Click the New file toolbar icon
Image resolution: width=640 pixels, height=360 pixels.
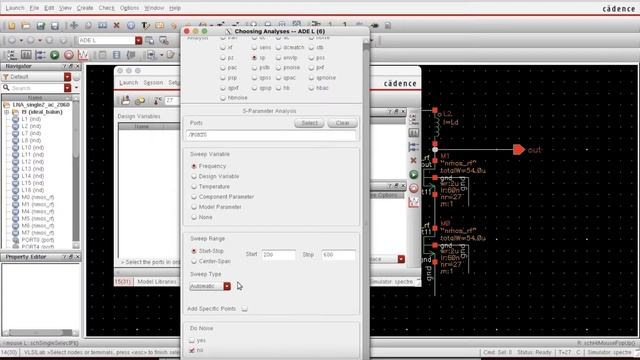(x=11, y=26)
